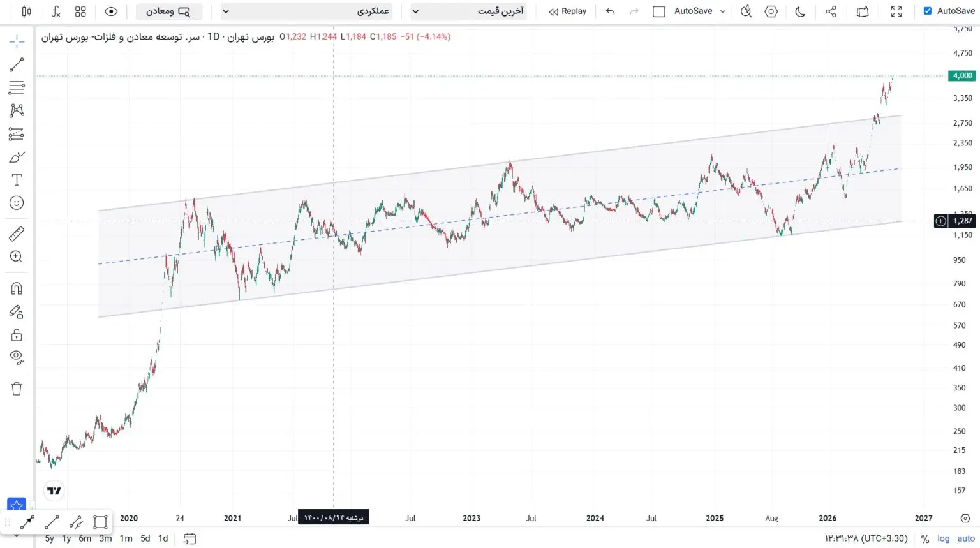Viewport: 980px width, 548px height.
Task: Select the brush drawing tool
Action: click(x=17, y=157)
